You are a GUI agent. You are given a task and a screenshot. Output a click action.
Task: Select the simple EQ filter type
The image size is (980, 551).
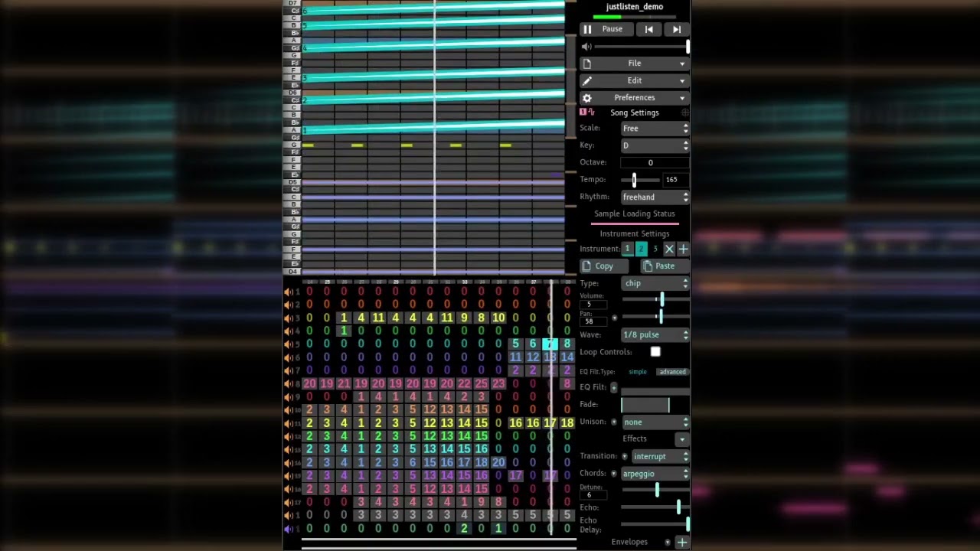[638, 372]
